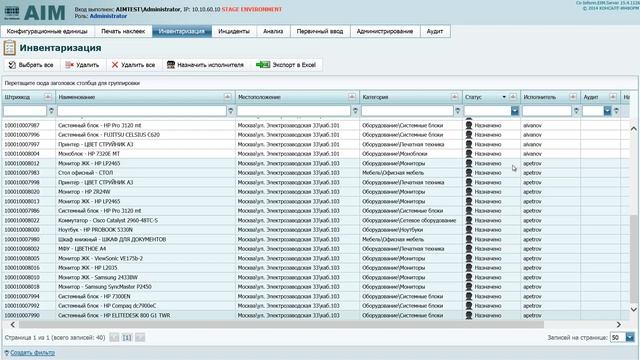This screenshot has height=360, width=640.
Task: Click horizontal scrollbar right arrow
Action: coord(619,324)
